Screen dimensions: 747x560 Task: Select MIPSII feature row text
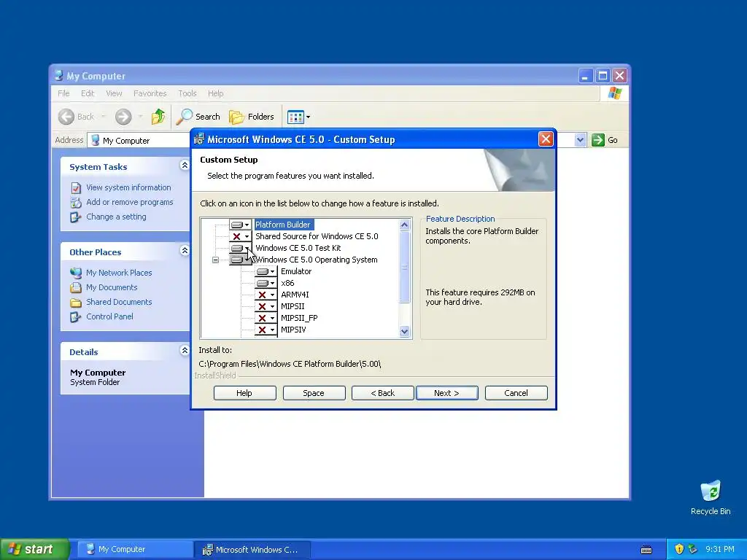point(293,306)
